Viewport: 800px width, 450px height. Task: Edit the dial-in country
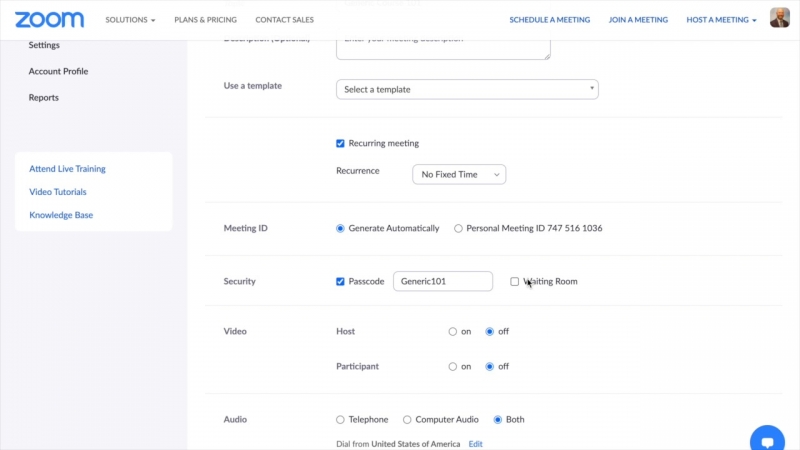[x=476, y=444]
